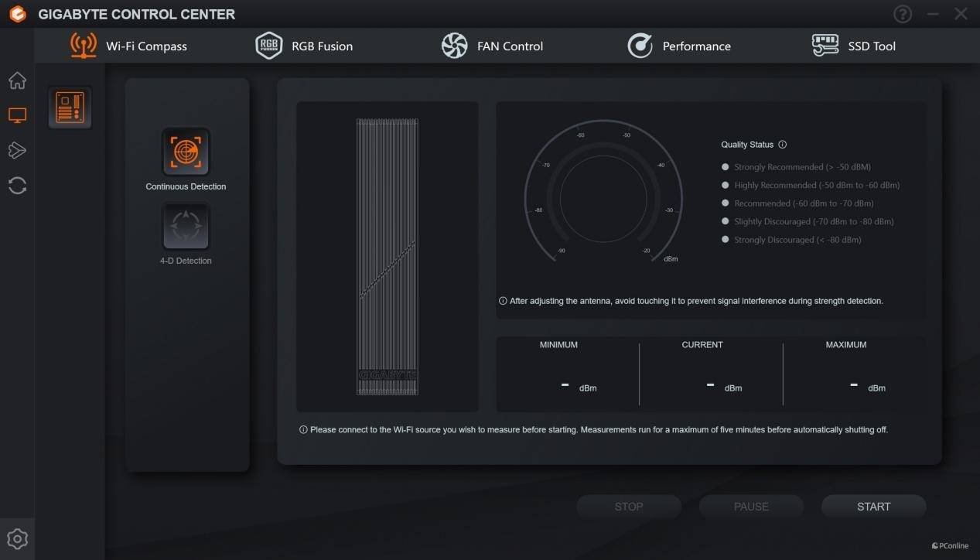
Task: Click the Quality Status info icon
Action: click(782, 145)
